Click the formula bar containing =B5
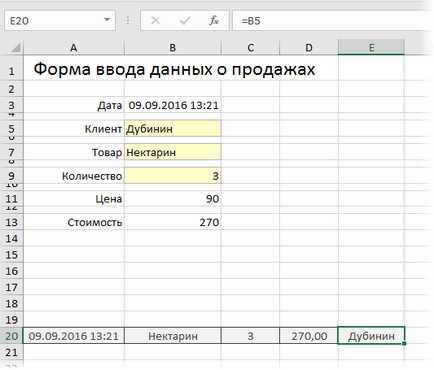The image size is (434, 370). coord(333,21)
